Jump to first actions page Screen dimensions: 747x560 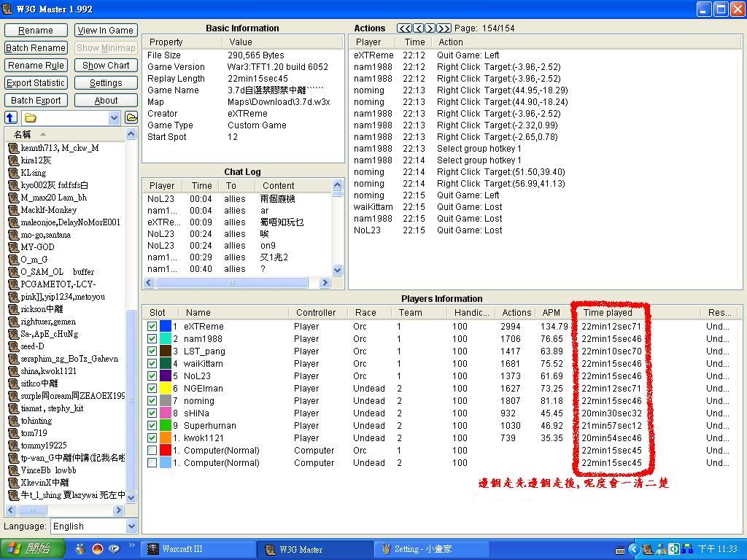(404, 28)
